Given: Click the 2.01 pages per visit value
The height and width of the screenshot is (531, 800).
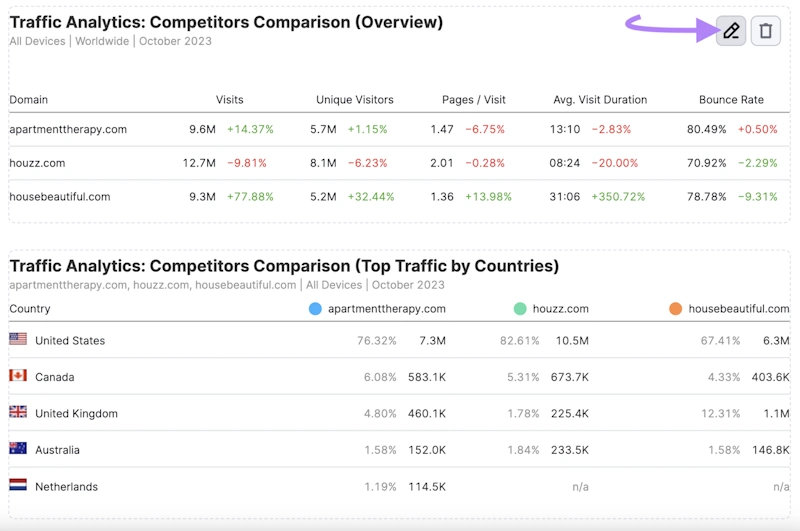Looking at the screenshot, I should (442, 163).
